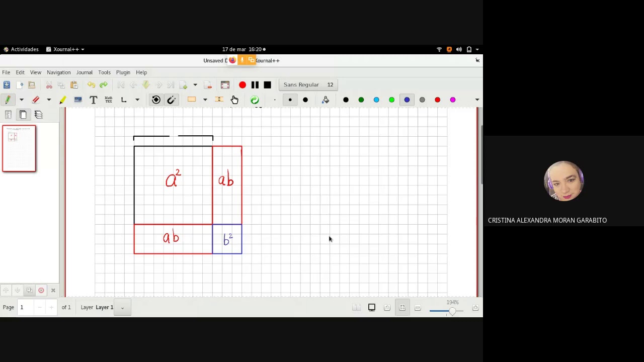Expand the color toolbar overflow arrow

point(477,100)
